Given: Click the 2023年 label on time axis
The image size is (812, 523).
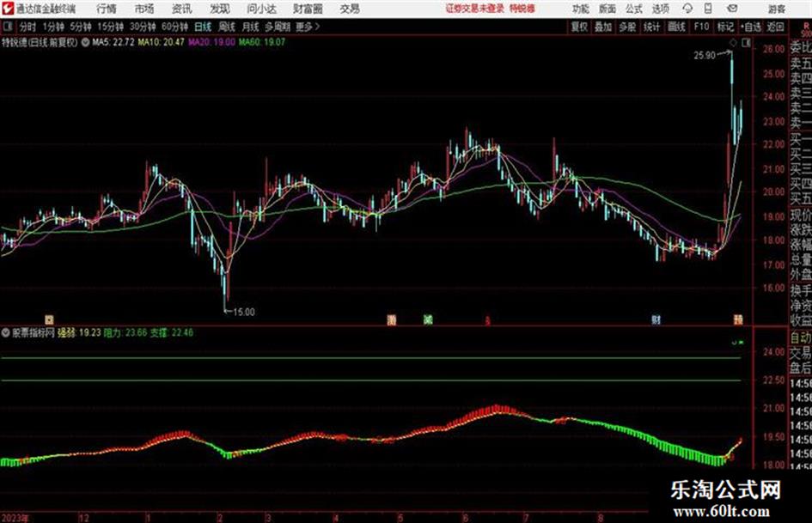Looking at the screenshot, I should tap(15, 518).
